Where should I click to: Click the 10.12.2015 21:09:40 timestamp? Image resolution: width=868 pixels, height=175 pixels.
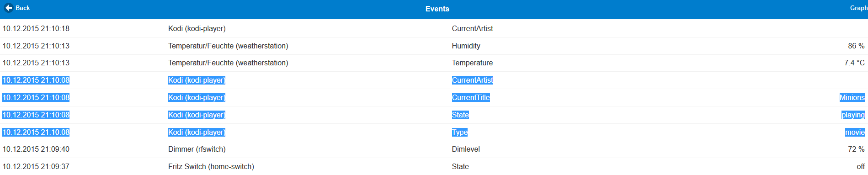tap(36, 149)
